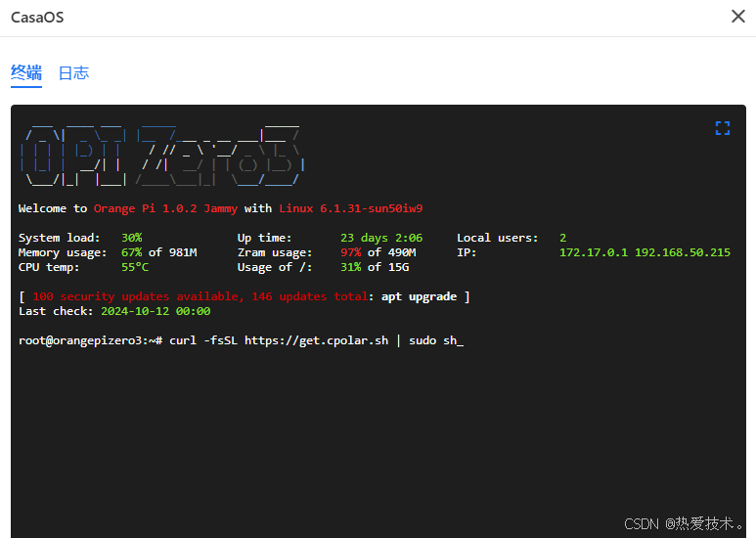The image size is (756, 538).
Task: Click the 'Zram usage:' label
Action: 275,252
